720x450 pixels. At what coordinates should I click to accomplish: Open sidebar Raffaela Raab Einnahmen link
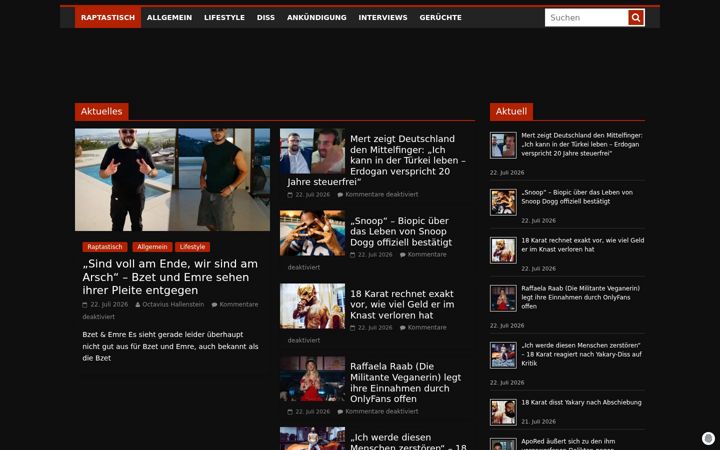click(580, 297)
